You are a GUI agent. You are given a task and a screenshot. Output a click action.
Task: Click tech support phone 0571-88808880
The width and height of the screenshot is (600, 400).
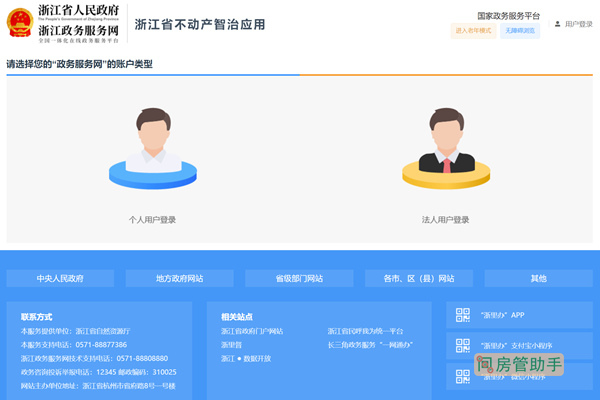click(x=142, y=359)
